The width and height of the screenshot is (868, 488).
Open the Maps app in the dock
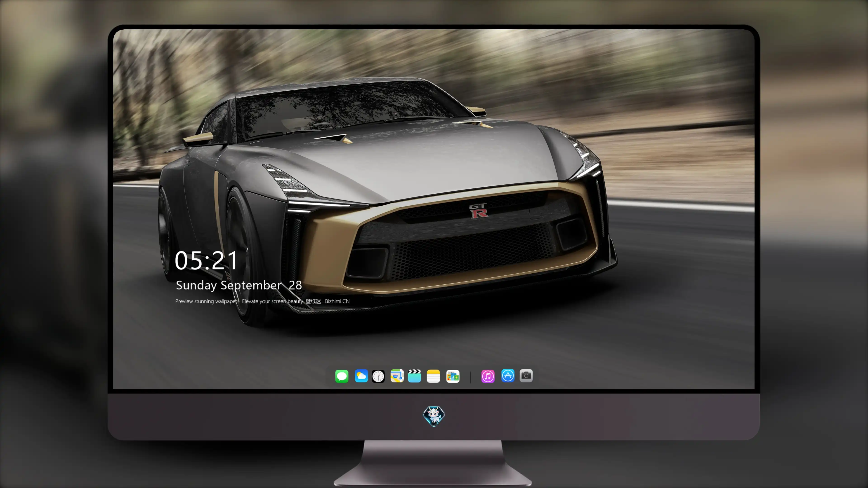pos(397,376)
